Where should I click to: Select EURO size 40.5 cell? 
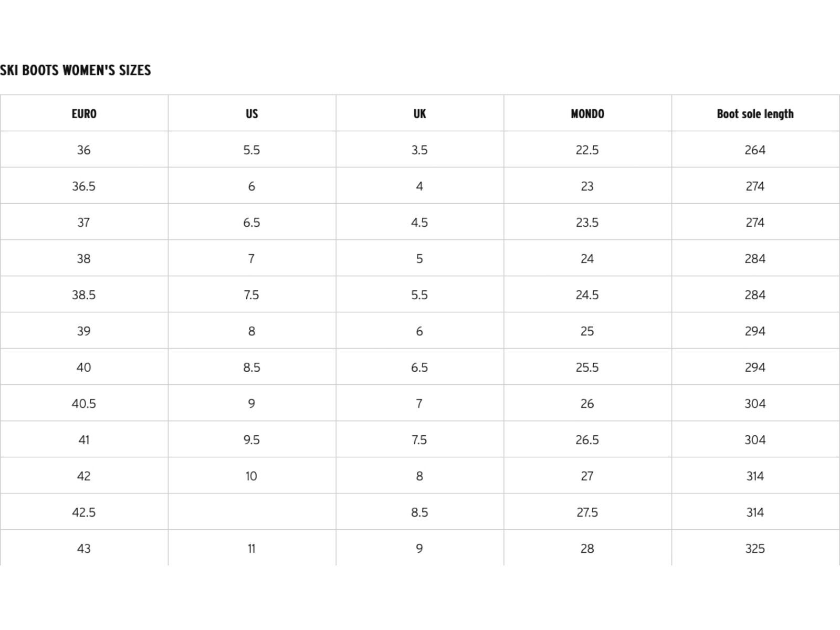[84, 403]
